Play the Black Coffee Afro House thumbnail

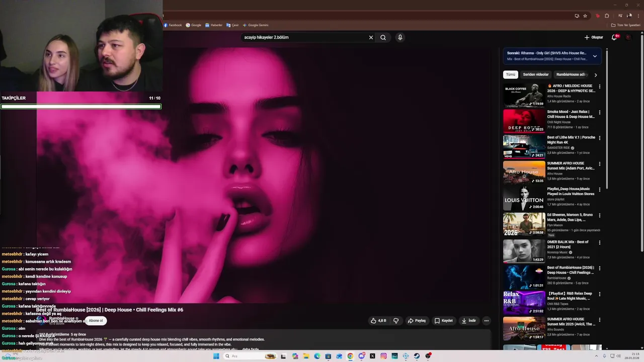[x=524, y=96]
